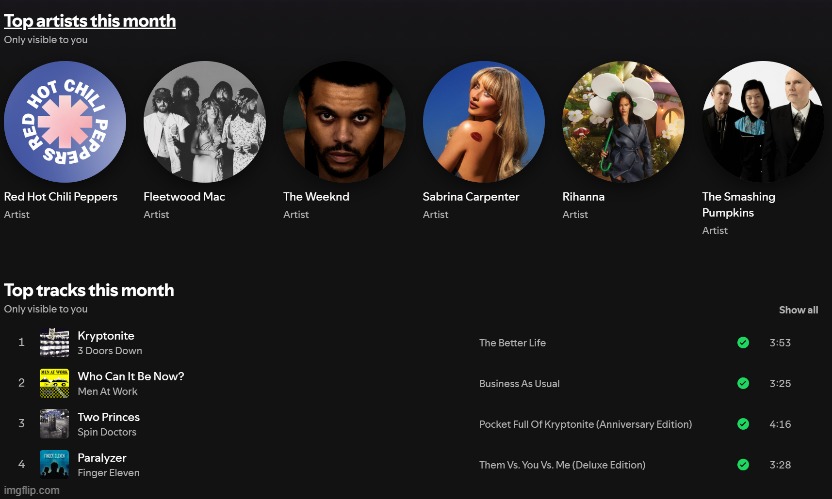Click Rihanna's circular artist photo
The image size is (832, 499).
pos(623,121)
